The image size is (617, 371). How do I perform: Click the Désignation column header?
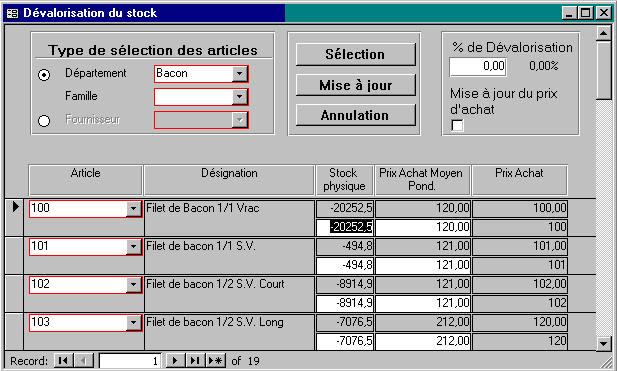229,180
